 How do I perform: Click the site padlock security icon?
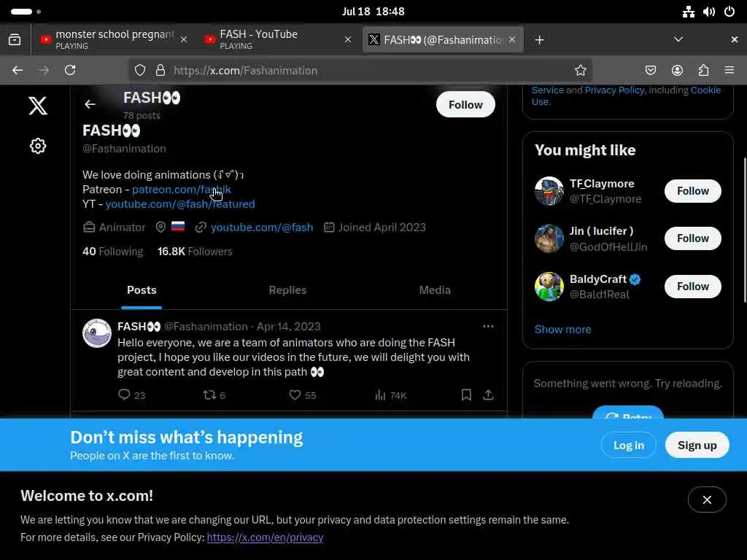pos(160,71)
